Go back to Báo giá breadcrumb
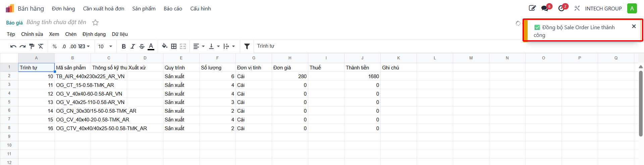Viewport: 644px width, 165px height. coord(14,22)
